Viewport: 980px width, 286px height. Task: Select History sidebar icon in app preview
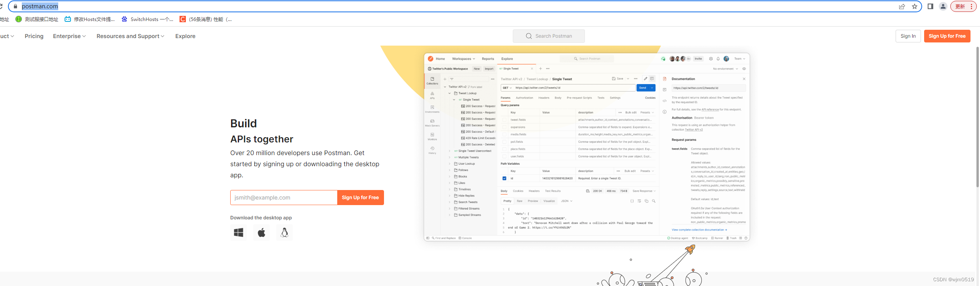coord(432,150)
